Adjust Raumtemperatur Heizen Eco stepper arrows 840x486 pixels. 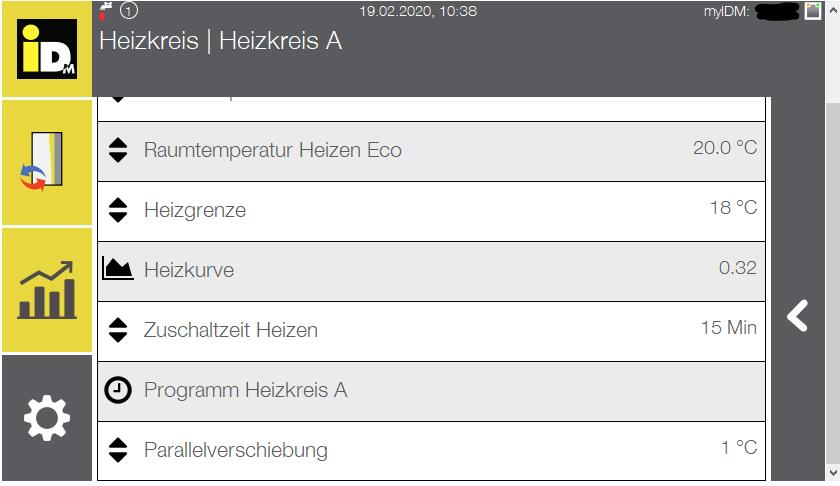118,150
